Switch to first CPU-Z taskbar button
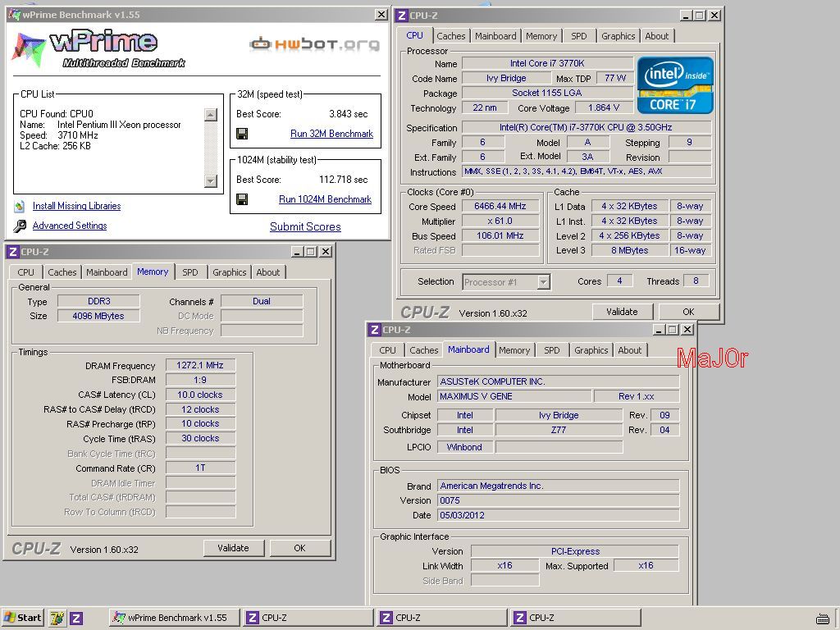840x630 pixels. pos(308,618)
